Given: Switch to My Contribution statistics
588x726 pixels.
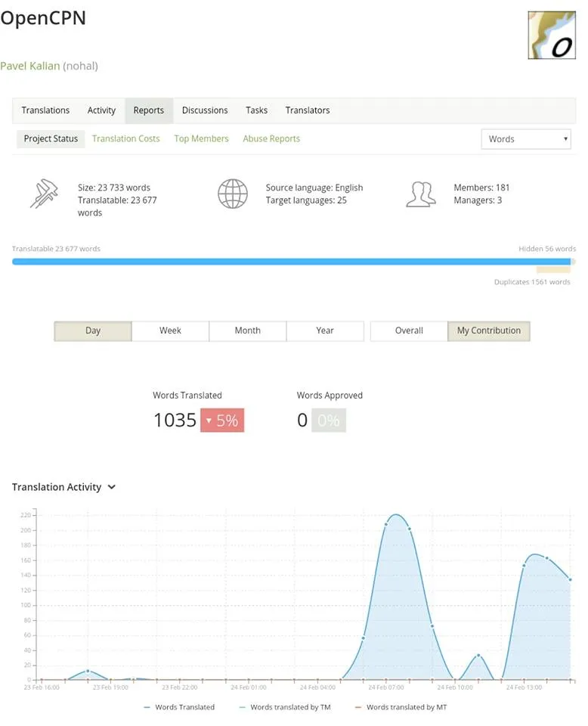Looking at the screenshot, I should (x=489, y=330).
